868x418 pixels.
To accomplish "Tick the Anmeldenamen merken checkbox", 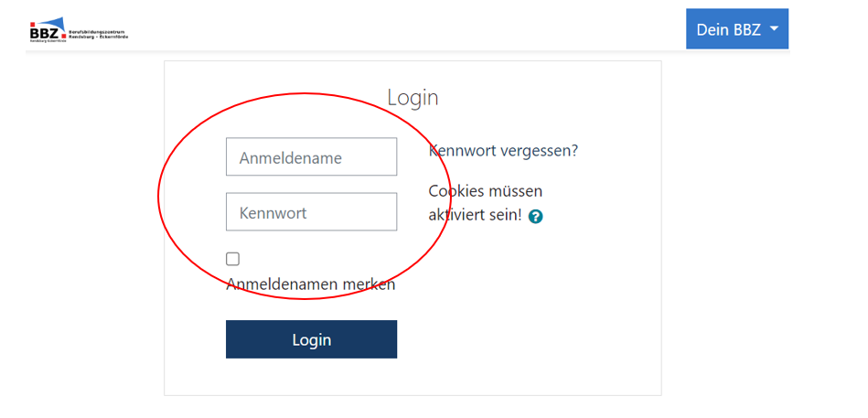I will click(233, 259).
